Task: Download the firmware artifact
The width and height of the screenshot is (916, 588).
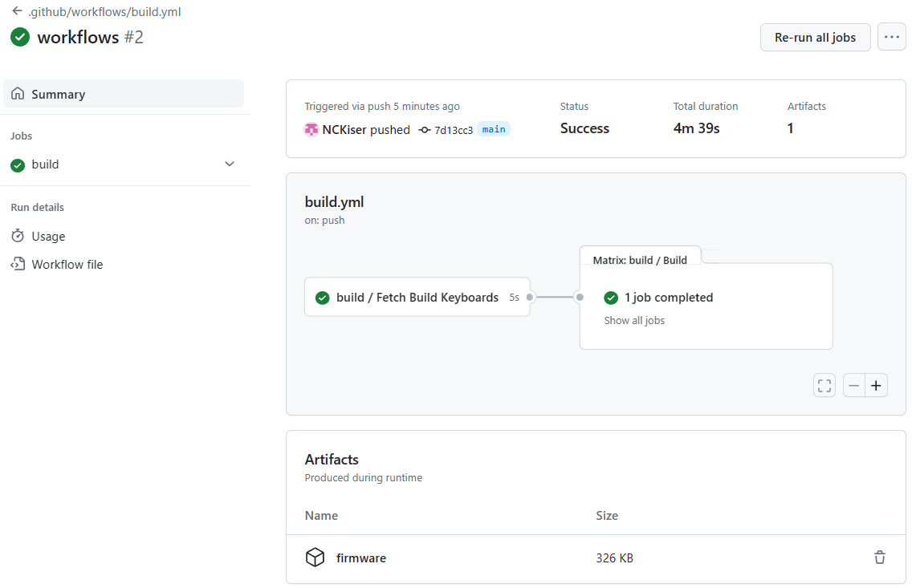Action: pos(361,558)
